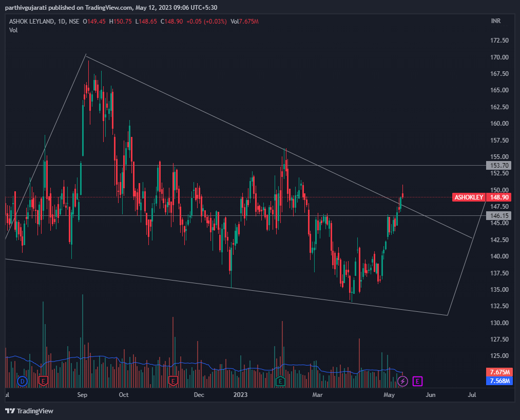The width and height of the screenshot is (520, 420).
Task: Click the Jun label on the time axis
Action: [x=431, y=395]
